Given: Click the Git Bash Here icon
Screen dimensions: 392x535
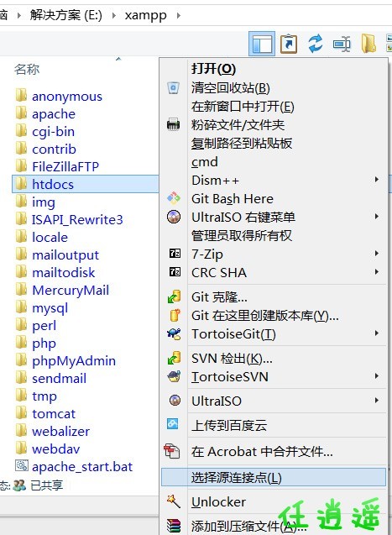Looking at the screenshot, I should click(174, 198).
